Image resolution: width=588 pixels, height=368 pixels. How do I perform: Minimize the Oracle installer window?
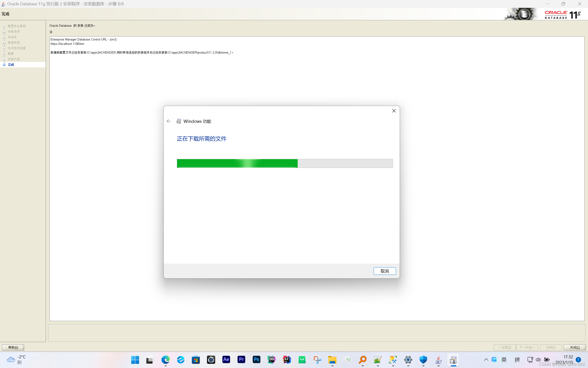tap(547, 4)
